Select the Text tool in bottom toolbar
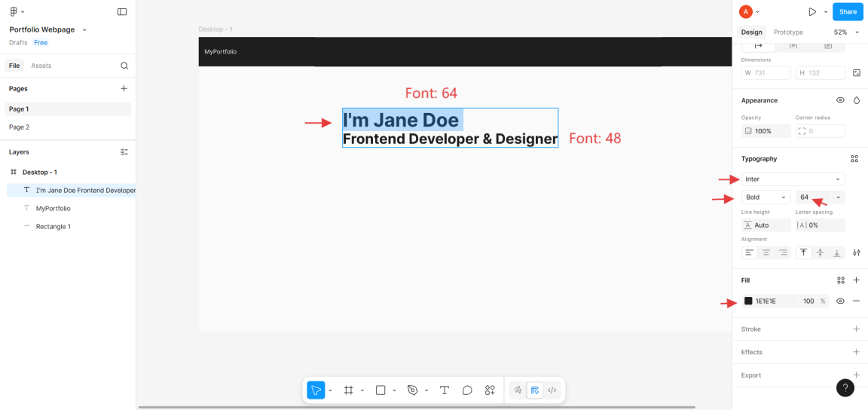The width and height of the screenshot is (868, 410). [x=445, y=390]
